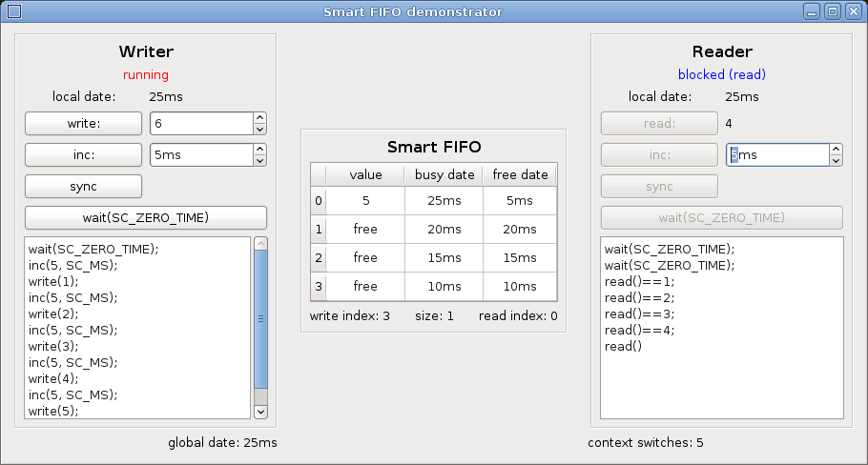868x465 pixels.
Task: Click free date '10ms' cell in row 3
Action: click(x=520, y=287)
